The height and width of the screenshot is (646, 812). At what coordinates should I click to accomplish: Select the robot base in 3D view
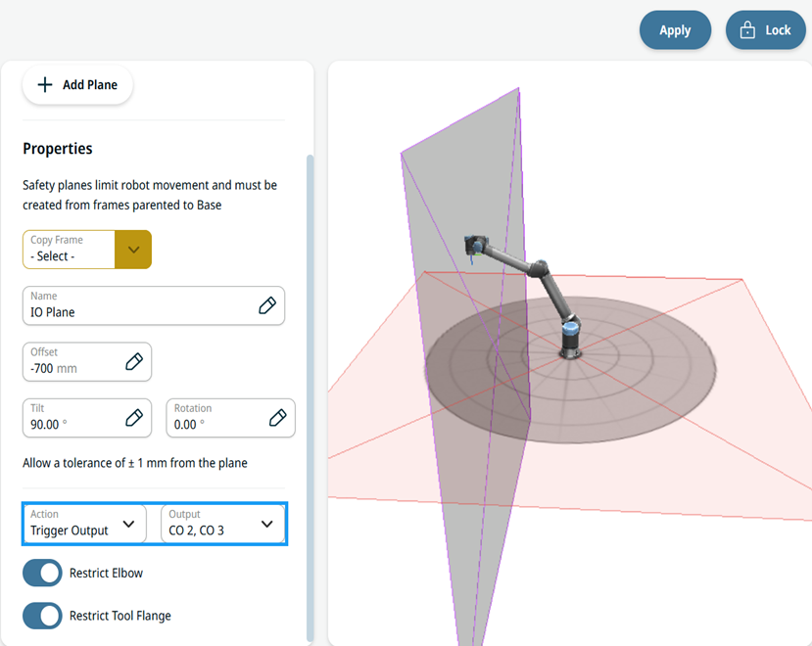tap(570, 341)
